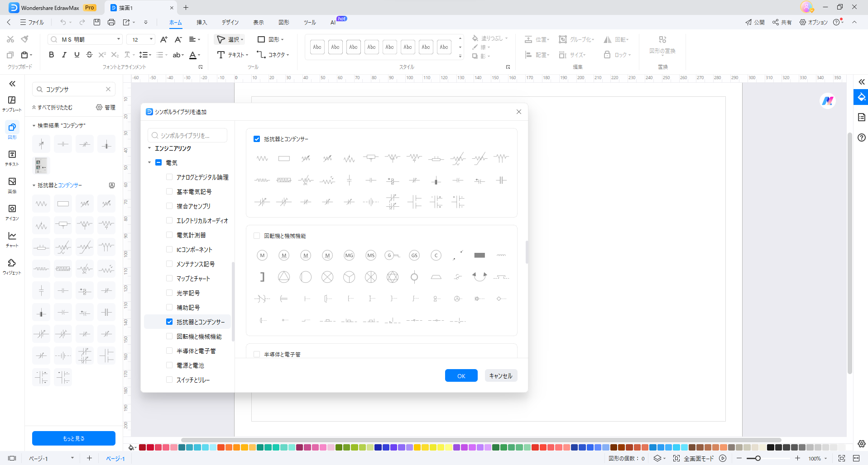868x465 pixels.
Task: Open the デザイン ribbon tab
Action: [x=230, y=22]
